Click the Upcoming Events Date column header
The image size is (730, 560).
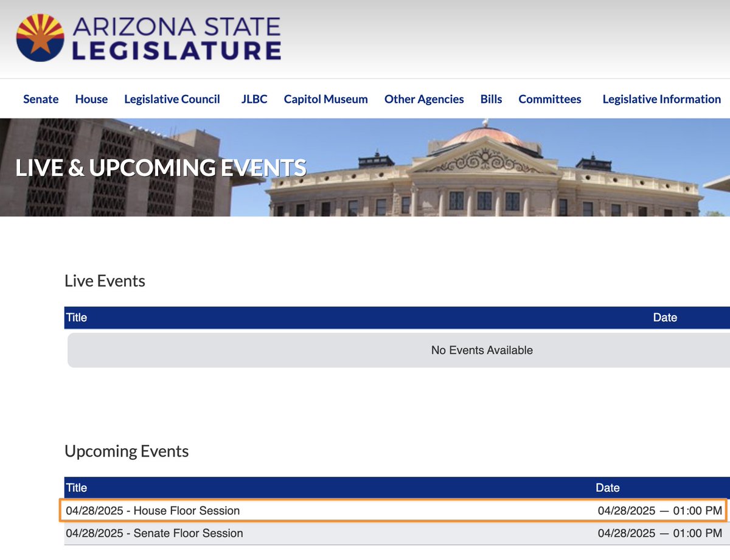607,488
